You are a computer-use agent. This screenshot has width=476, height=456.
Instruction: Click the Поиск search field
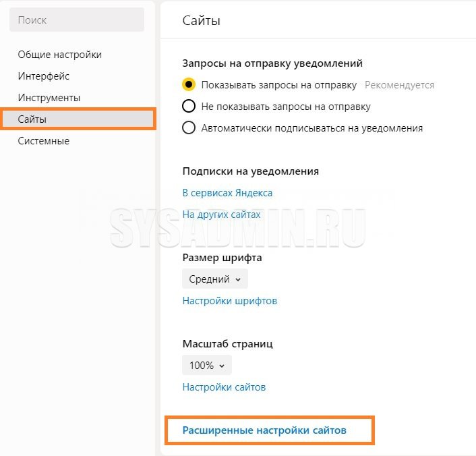pos(76,20)
